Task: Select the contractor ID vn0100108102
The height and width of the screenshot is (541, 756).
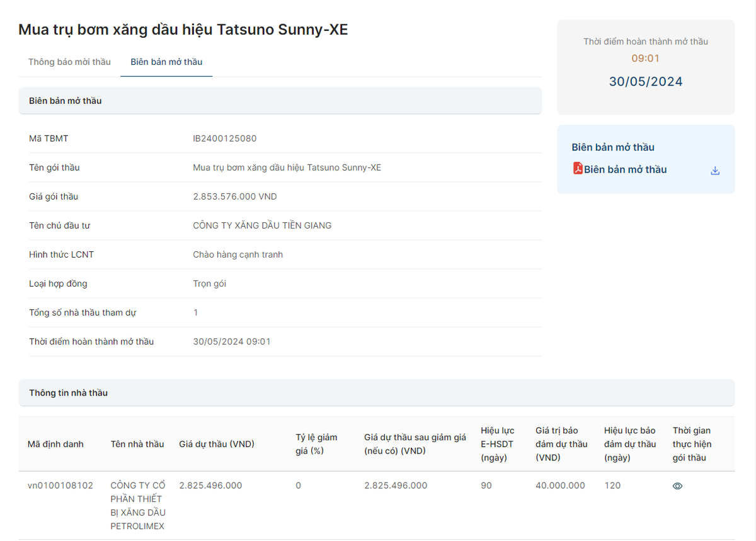Action: click(60, 486)
